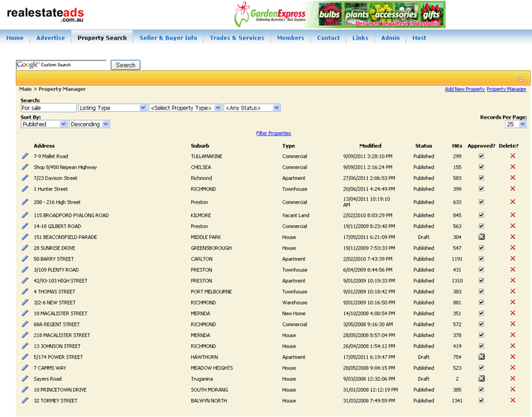
Task: Open the edit pencil for 14-18 Gilbert Road
Action: 25,226
